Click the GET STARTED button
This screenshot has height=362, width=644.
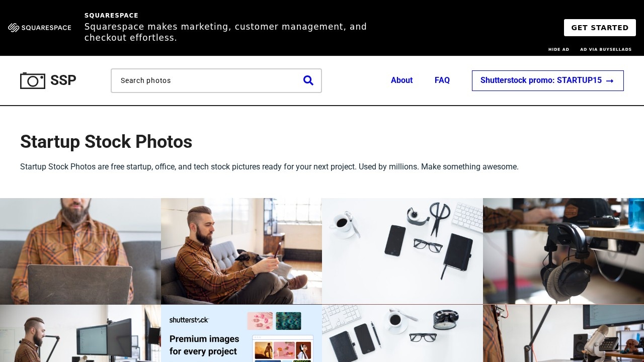[600, 28]
